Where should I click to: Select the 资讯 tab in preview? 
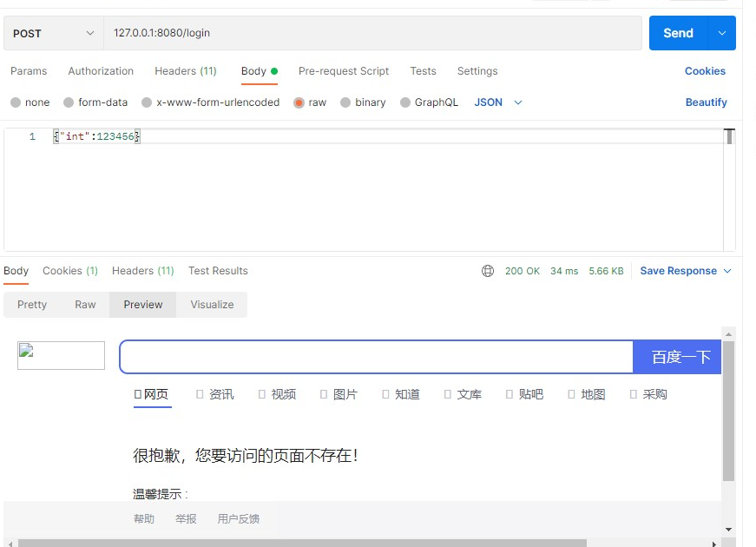[x=215, y=394]
